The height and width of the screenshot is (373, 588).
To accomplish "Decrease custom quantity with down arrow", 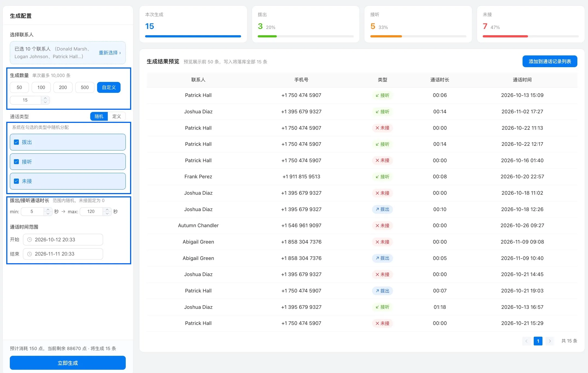I will click(x=45, y=102).
